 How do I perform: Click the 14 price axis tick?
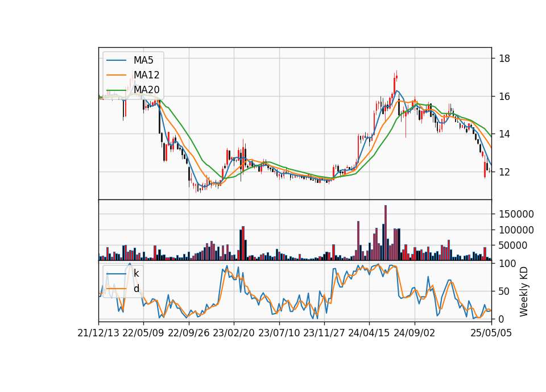[504, 134]
